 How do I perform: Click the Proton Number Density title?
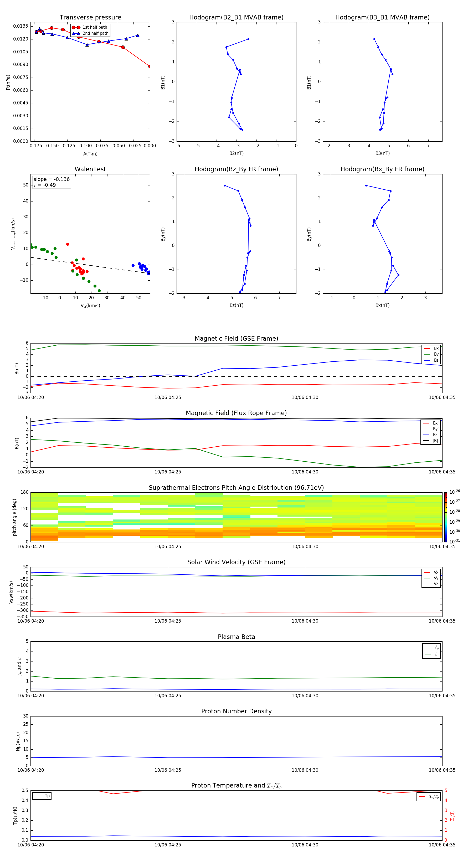pyautogui.click(x=236, y=711)
